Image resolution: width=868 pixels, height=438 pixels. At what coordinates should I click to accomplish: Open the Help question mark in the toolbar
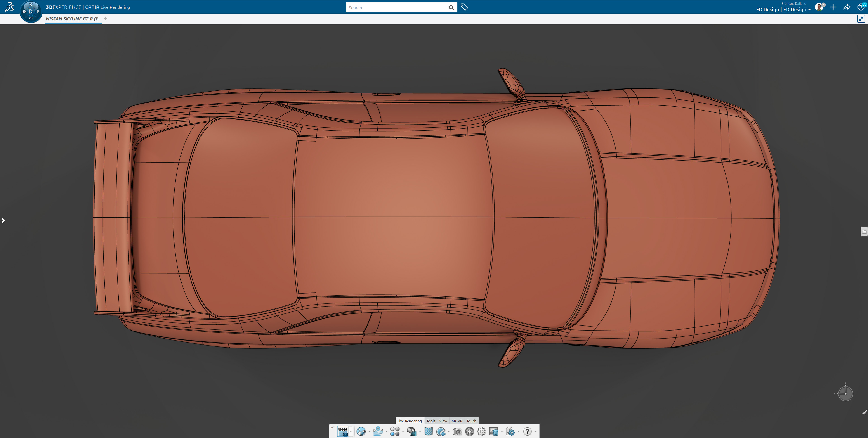[x=527, y=432]
